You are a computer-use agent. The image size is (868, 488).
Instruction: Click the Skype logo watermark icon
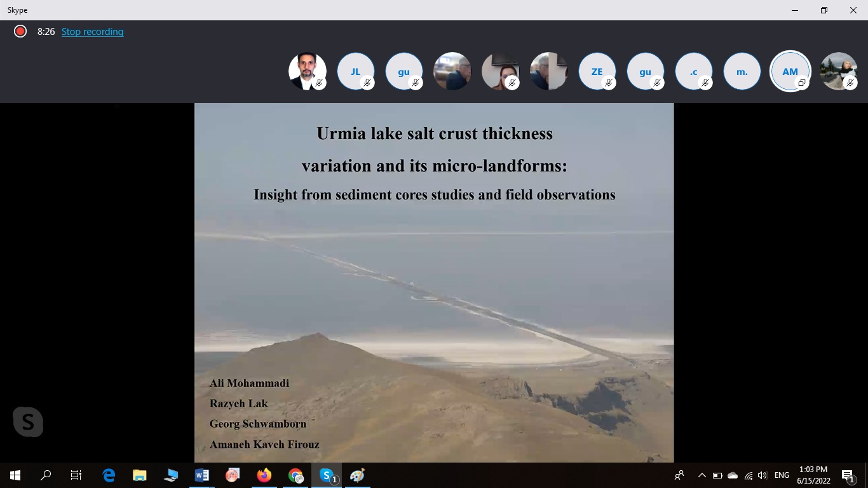pos(28,421)
